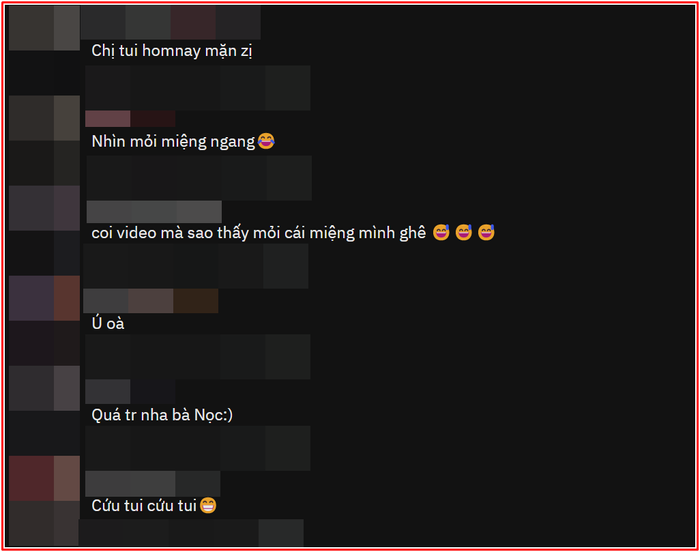The height and width of the screenshot is (552, 700).
Task: Click the grinning emoji after "Cứu tui cứu tui"
Action: (x=208, y=506)
